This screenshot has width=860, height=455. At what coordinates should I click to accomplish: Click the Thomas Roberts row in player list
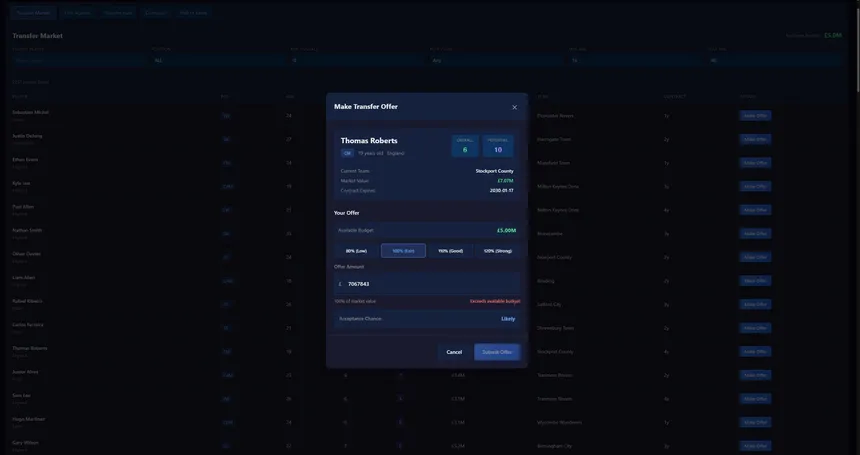tap(30, 351)
